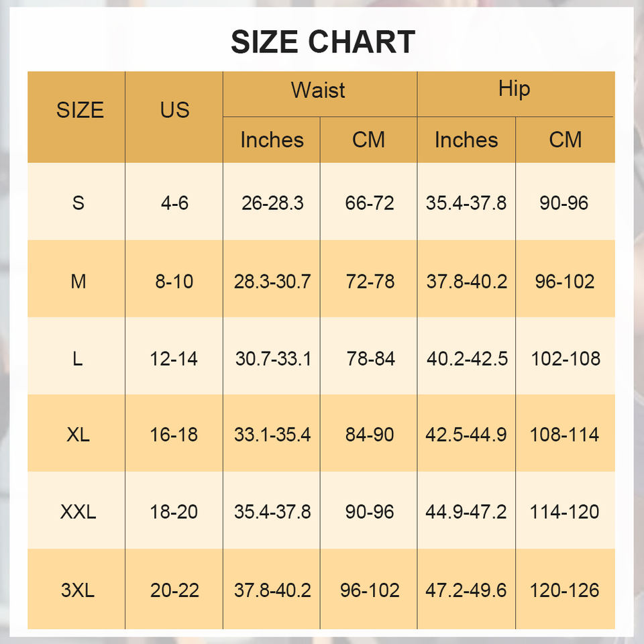This screenshot has width=644, height=644.
Task: Click the Inches subheader under Waist
Action: coord(272,140)
